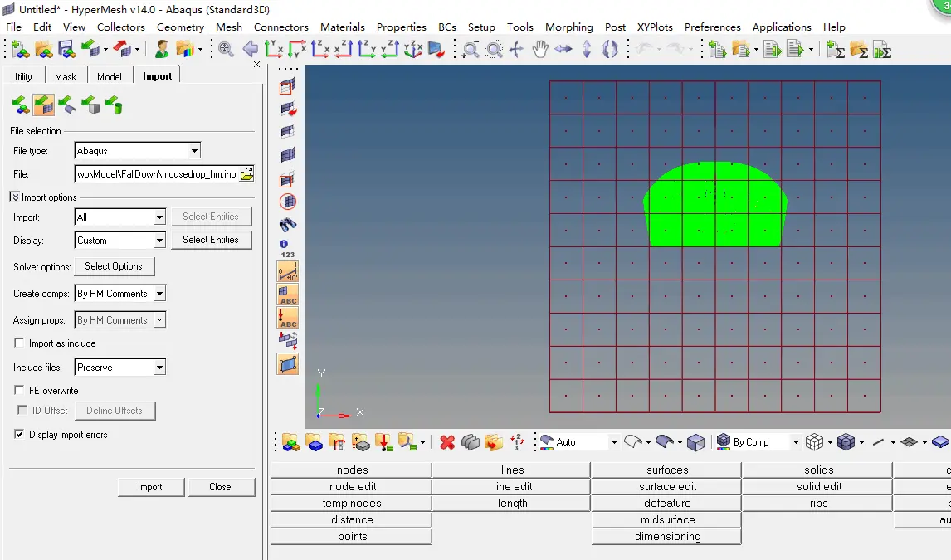Toggle the Import options checkbox
The image size is (951, 560).
click(15, 197)
